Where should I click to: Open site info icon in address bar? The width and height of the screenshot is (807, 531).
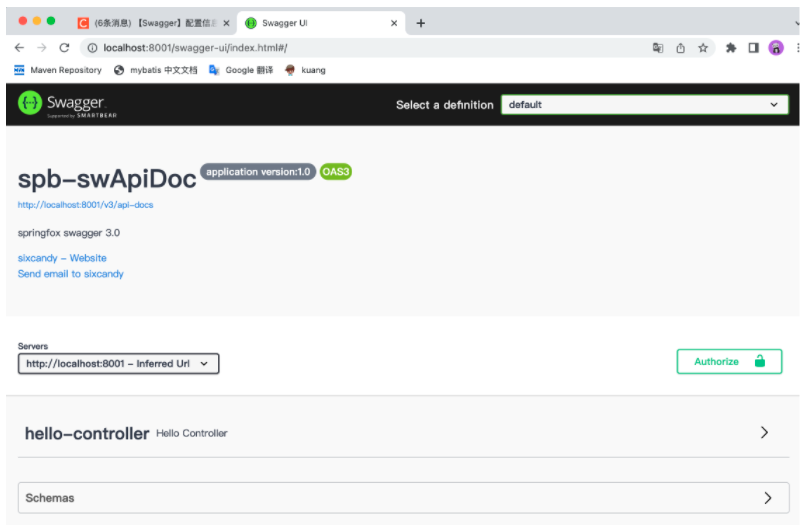coord(92,48)
